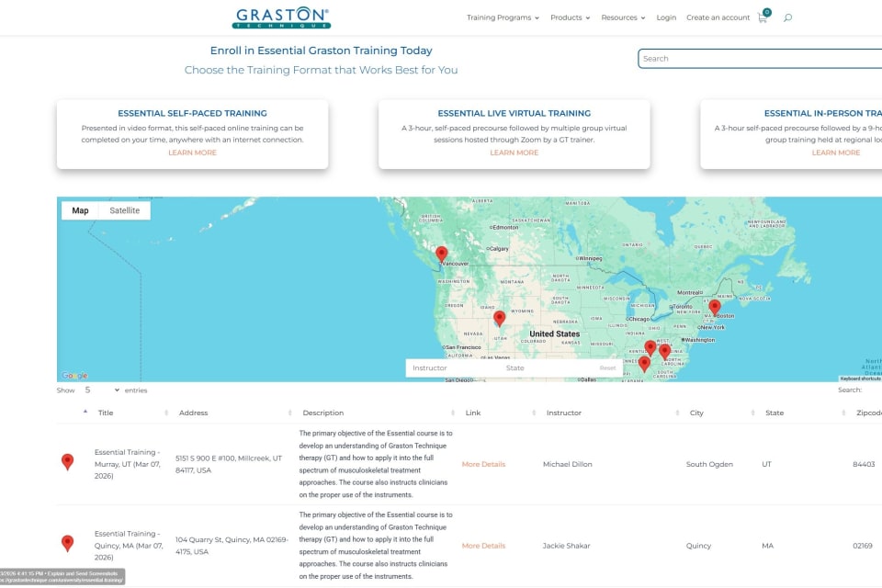Screen dimensions: 882x588
Task: Open the Login page
Action: [x=666, y=17]
